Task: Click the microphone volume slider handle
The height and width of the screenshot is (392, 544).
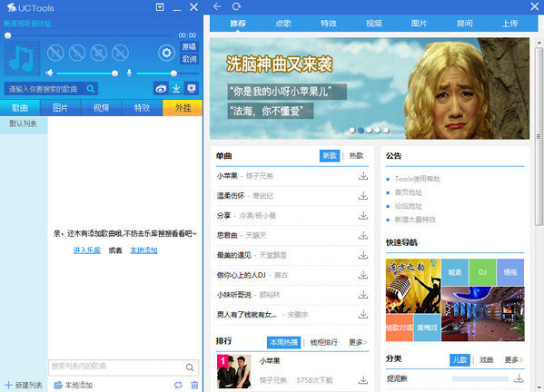Action: coord(173,73)
